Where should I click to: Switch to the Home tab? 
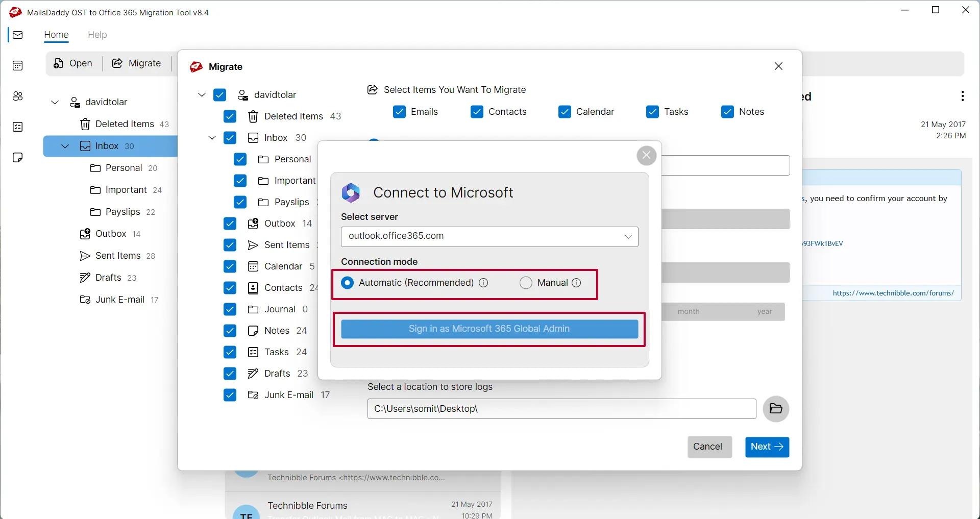pyautogui.click(x=56, y=35)
